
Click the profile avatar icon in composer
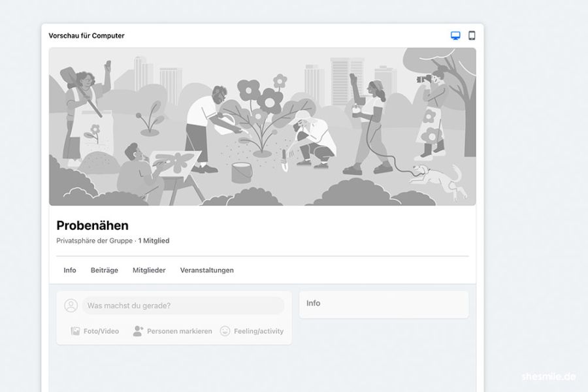click(71, 305)
